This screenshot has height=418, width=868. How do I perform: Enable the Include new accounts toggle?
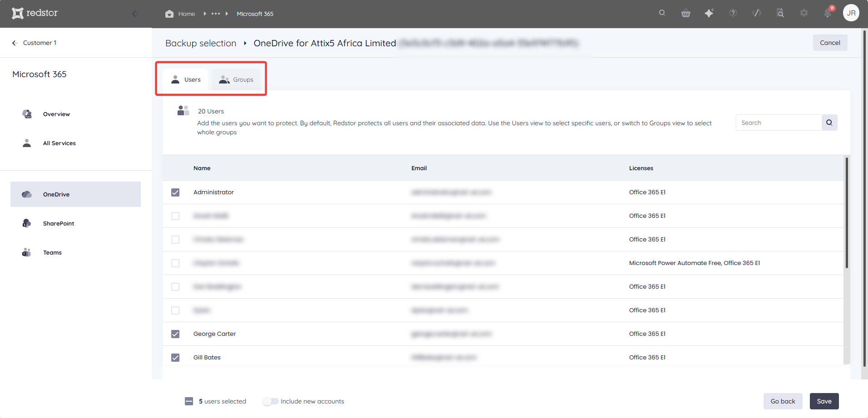coord(271,401)
